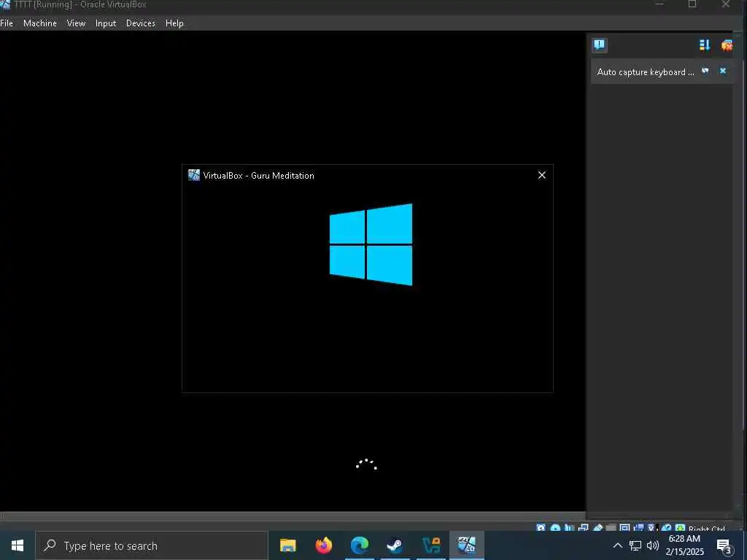Click the Right Ctrl host key label
This screenshot has height=560, width=747.
pos(707,528)
